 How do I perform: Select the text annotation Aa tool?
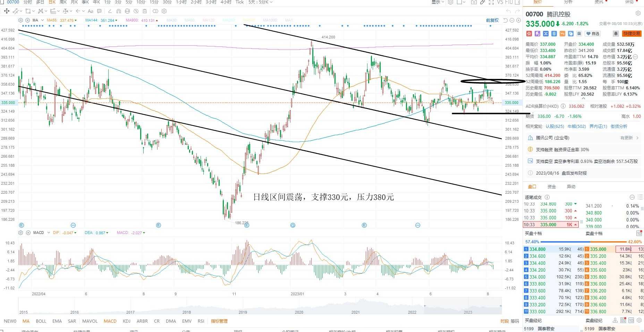[x=91, y=11]
